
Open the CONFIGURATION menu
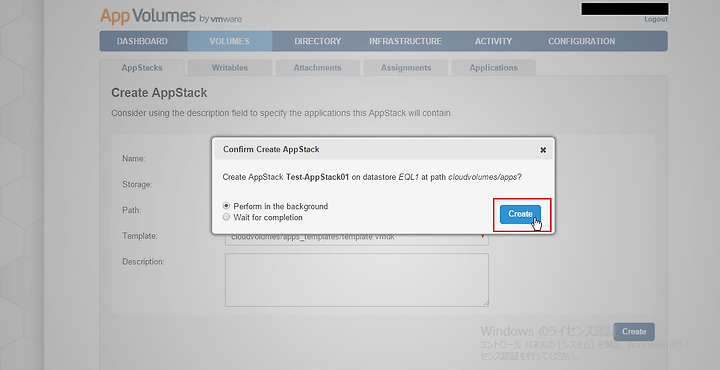[581, 41]
